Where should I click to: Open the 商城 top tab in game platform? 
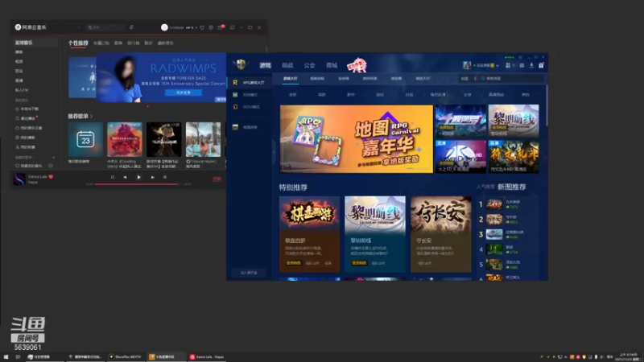click(x=332, y=65)
